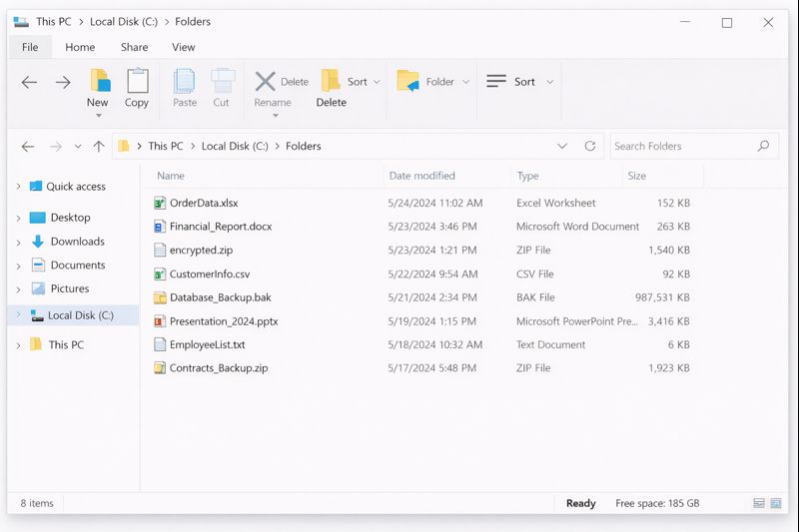Click the details view icon in status bar
The width and height of the screenshot is (799, 532).
[x=759, y=503]
